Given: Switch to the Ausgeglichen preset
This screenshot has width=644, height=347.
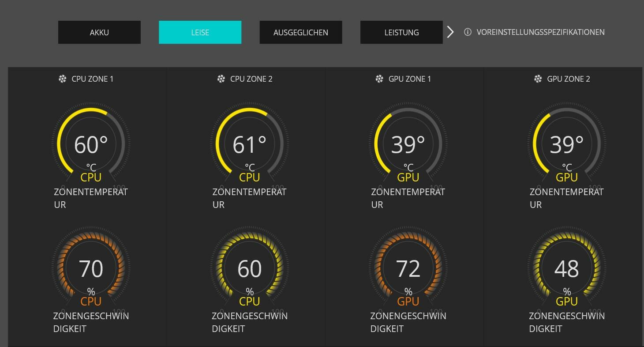Looking at the screenshot, I should coord(301,32).
